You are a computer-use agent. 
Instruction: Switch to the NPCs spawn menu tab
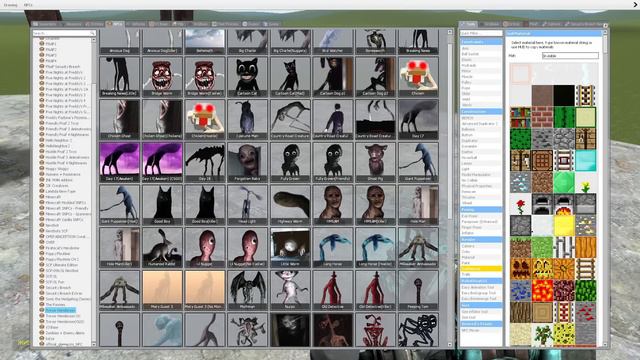click(x=115, y=24)
